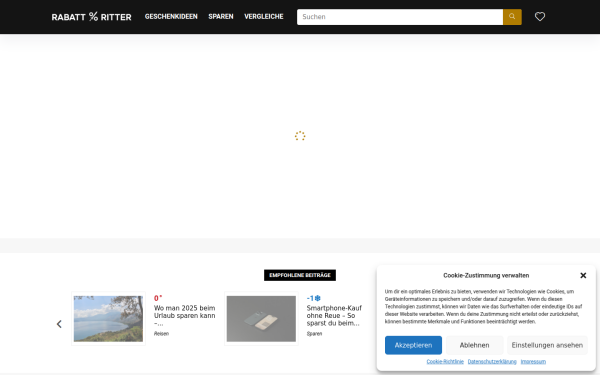The width and height of the screenshot is (600, 375).
Task: Open the smartphone article thumbnail
Action: pyautogui.click(x=261, y=319)
